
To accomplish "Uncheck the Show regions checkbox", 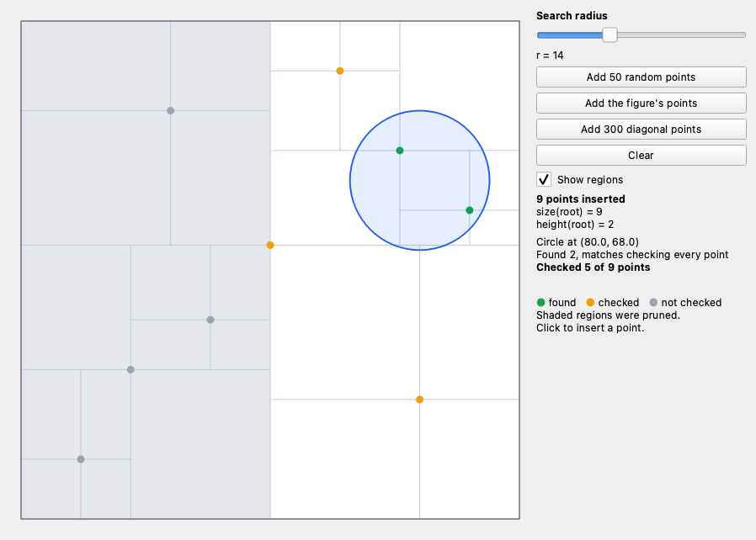I will pos(544,180).
